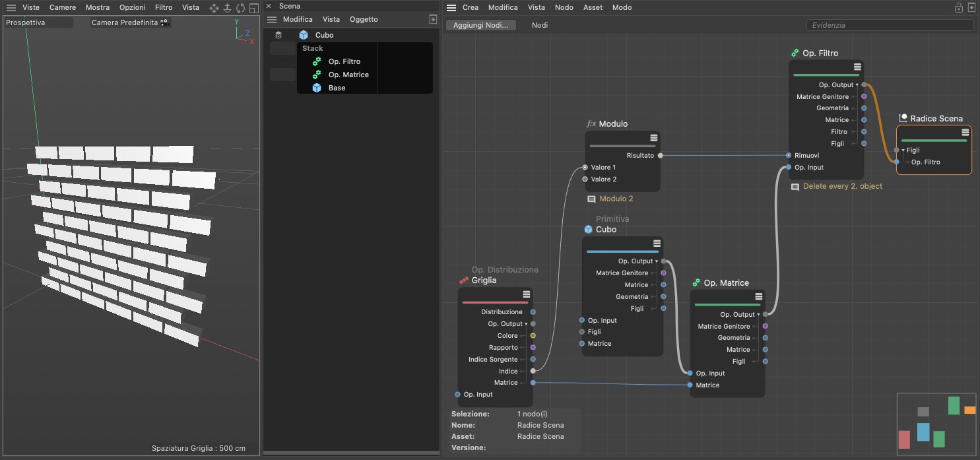Click the orange node in the minimap

969,410
